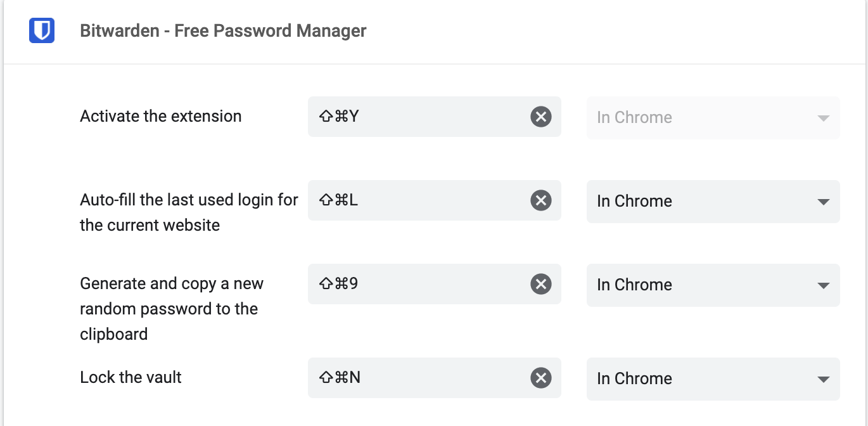The height and width of the screenshot is (426, 868).
Task: Open the In Chrome dropdown for Auto-fill
Action: click(x=713, y=202)
